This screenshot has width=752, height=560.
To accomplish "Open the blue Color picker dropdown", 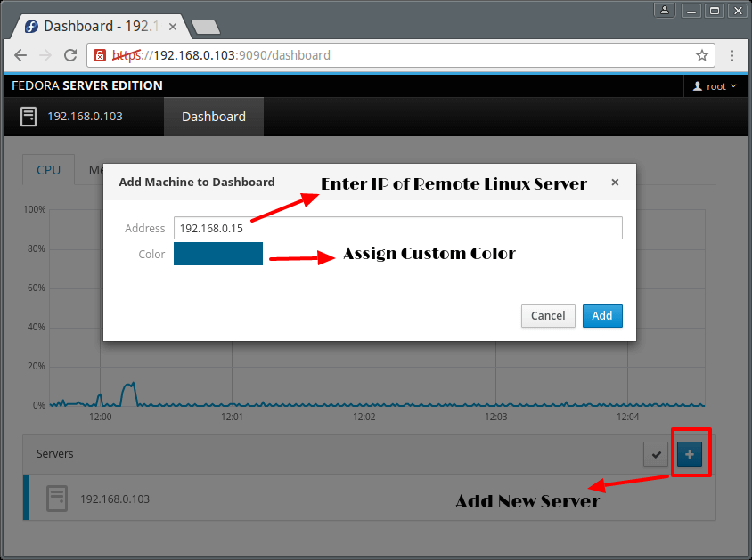I will (218, 254).
